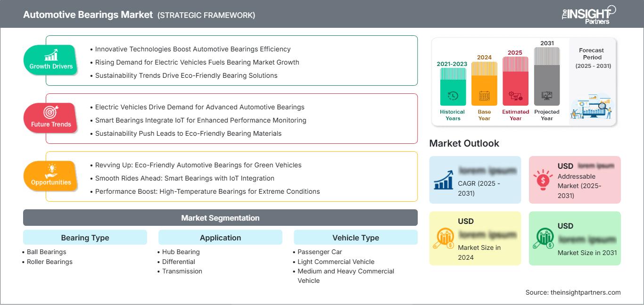Click the 'Forecast Period (2025 - 2031)' text

point(593,58)
